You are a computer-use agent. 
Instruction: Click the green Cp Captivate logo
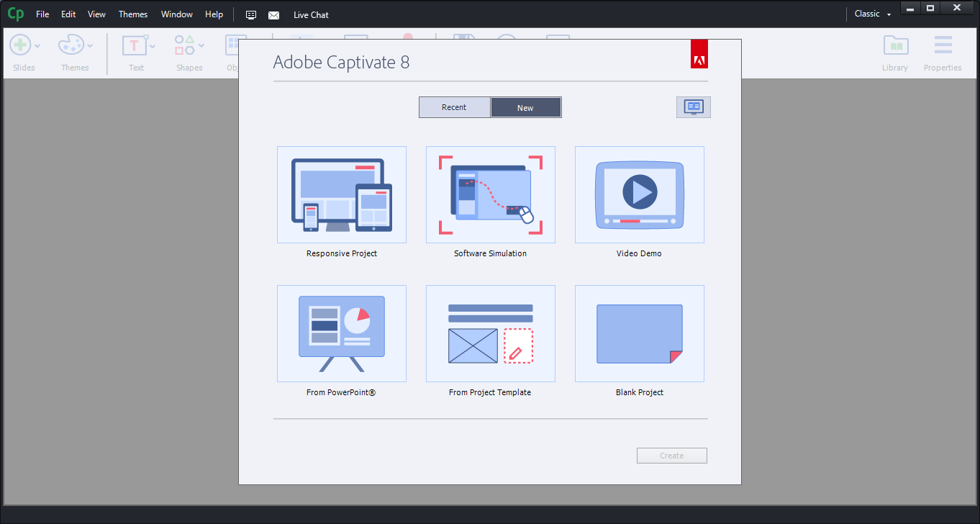pos(15,14)
